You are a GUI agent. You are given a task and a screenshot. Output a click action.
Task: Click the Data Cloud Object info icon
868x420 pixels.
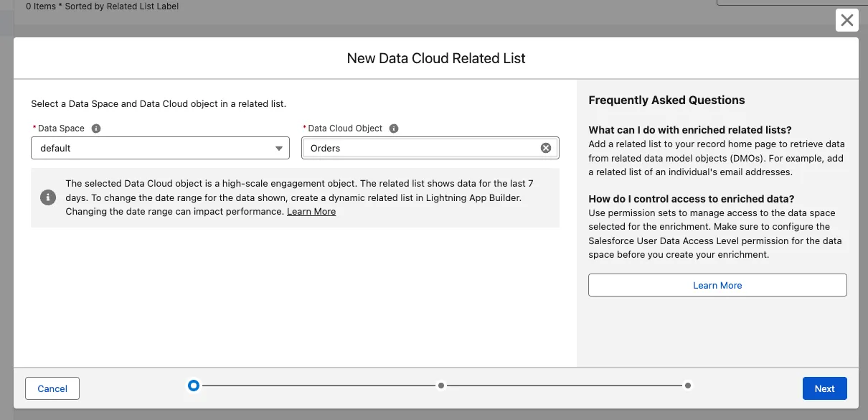coord(393,129)
